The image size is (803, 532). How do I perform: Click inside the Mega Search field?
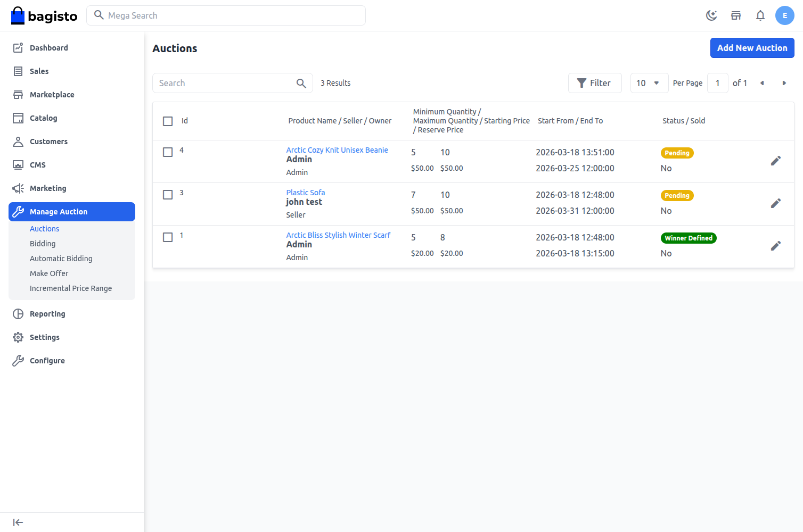(226, 15)
